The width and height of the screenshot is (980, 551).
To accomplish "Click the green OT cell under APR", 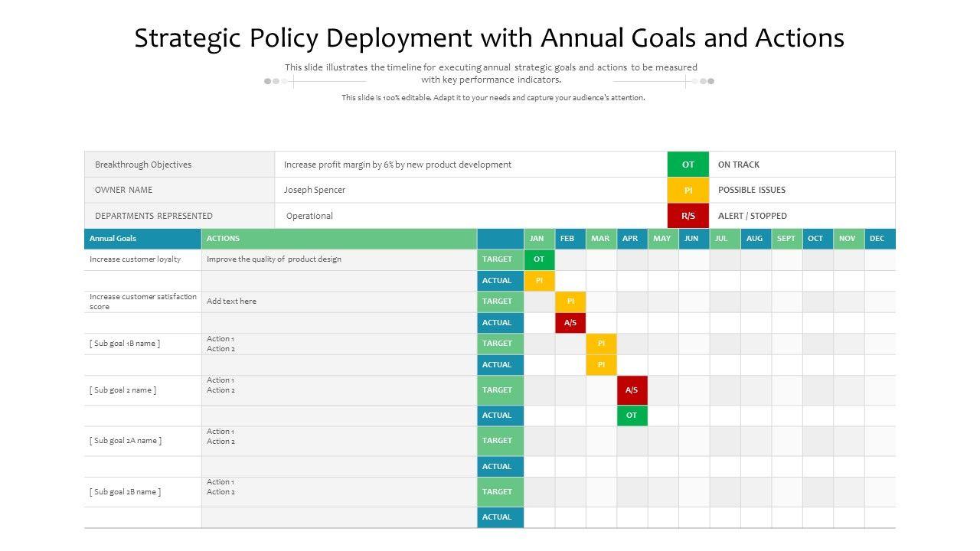I will tap(632, 416).
